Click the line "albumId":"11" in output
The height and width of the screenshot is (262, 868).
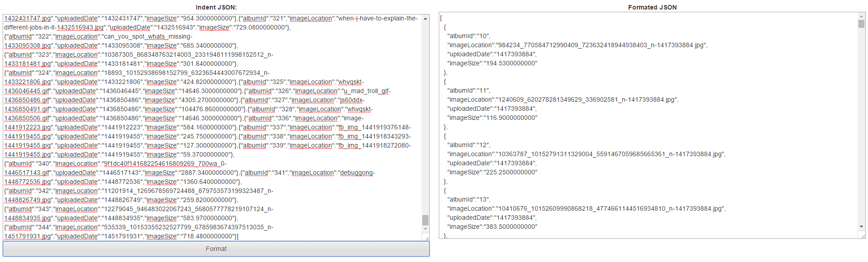469,90
